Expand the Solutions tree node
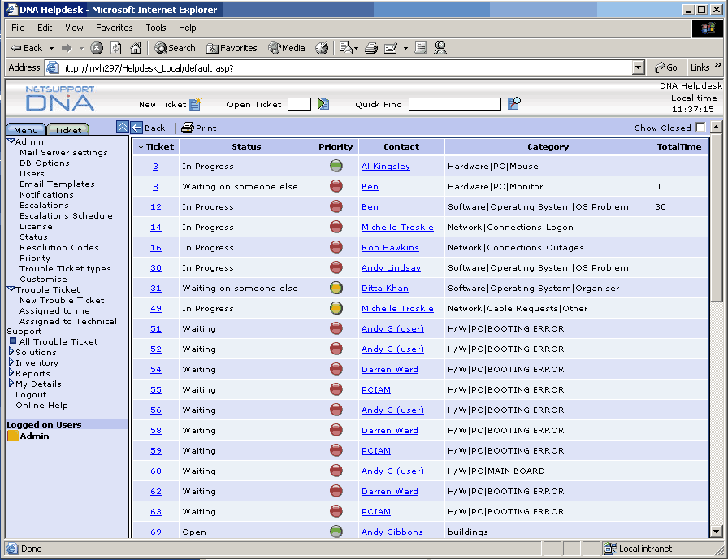 pos(11,351)
